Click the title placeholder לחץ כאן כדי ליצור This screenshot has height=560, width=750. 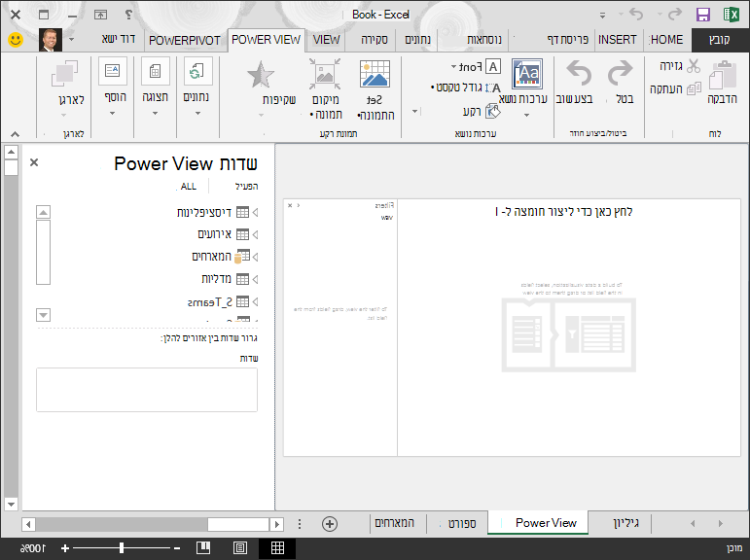(564, 211)
